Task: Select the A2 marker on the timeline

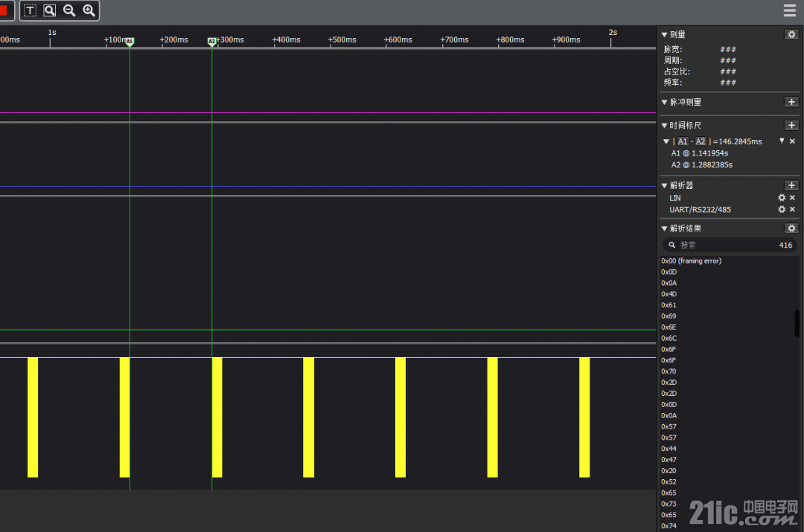Action: [211, 42]
